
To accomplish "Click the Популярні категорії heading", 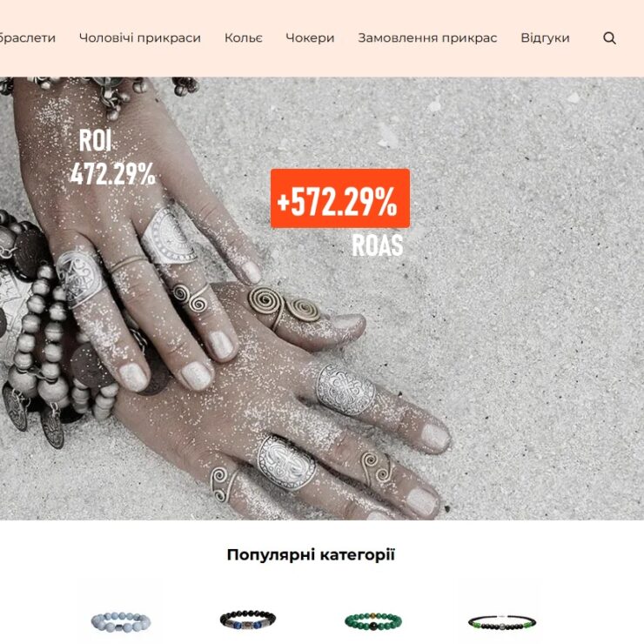I will click(x=311, y=554).
